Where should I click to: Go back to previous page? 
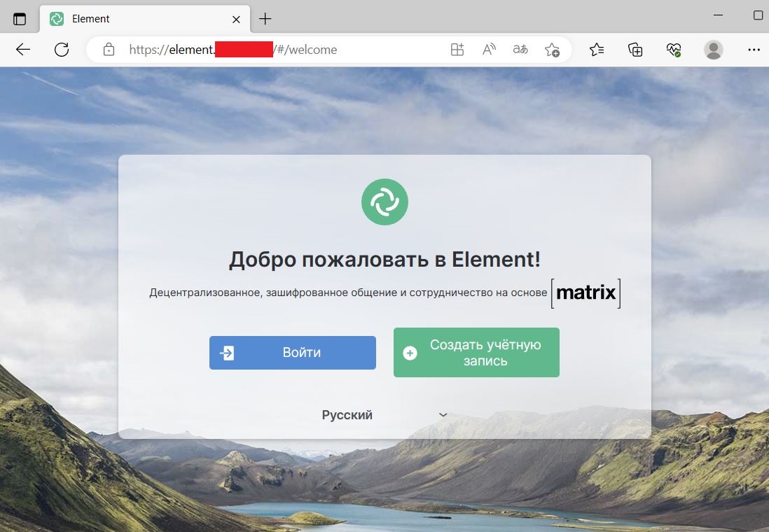(22, 50)
